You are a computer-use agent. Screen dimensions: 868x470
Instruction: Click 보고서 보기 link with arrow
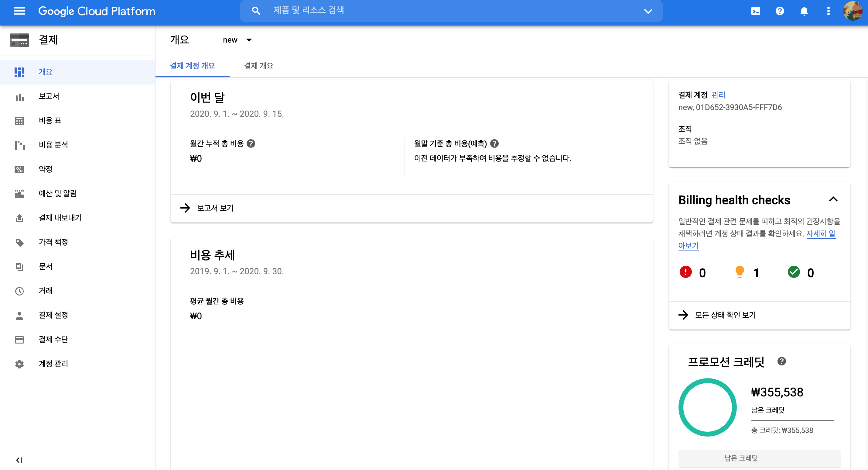(207, 208)
